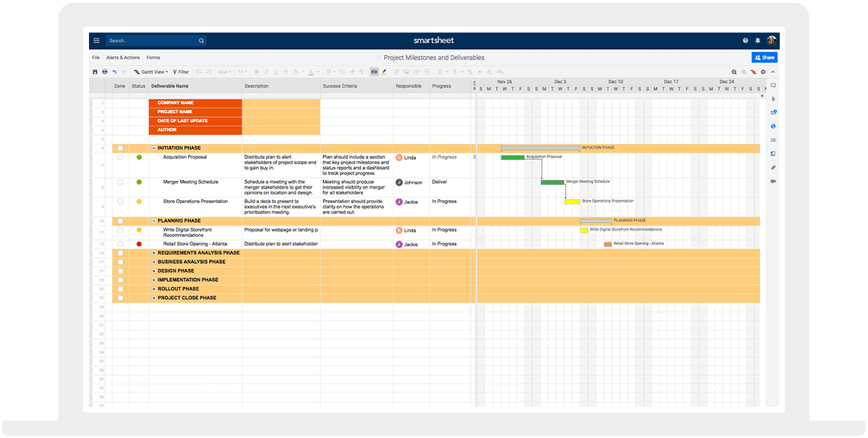Tick Done checkbox for Merger Meeting Schedule
868x438 pixels.
(120, 182)
